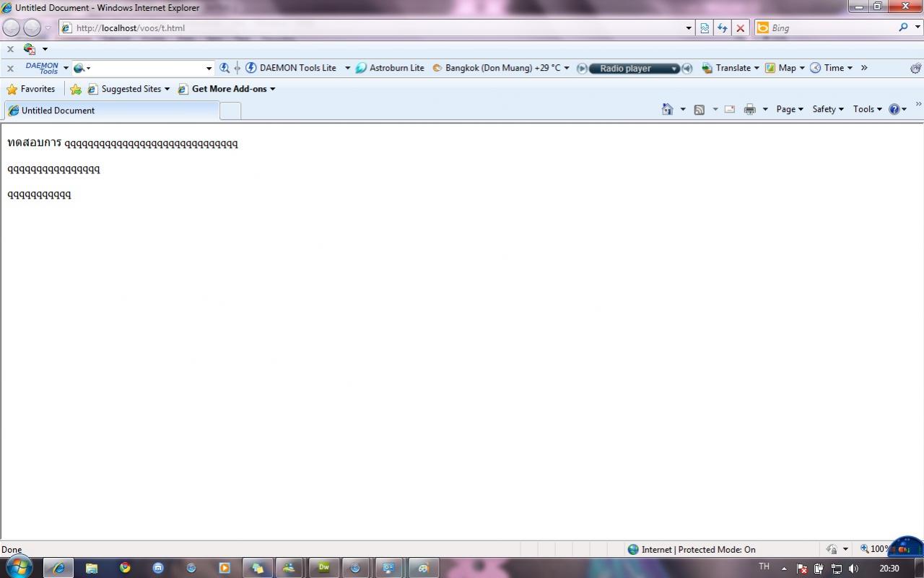Click the Print icon

coord(749,109)
